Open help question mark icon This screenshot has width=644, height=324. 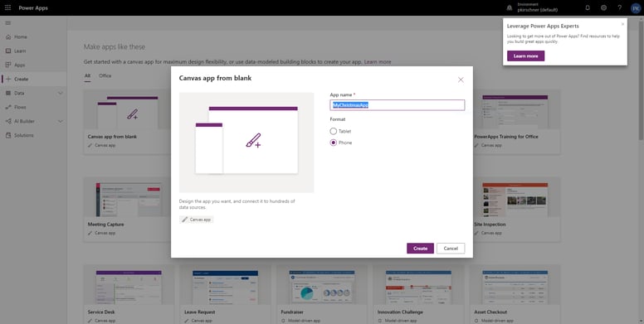click(620, 7)
